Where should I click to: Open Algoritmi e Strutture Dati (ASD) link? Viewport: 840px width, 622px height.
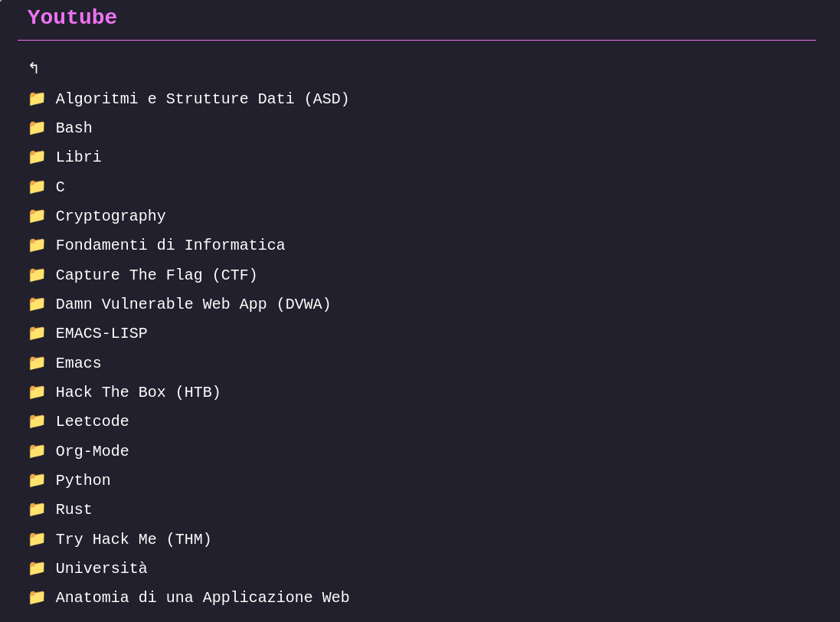click(202, 99)
